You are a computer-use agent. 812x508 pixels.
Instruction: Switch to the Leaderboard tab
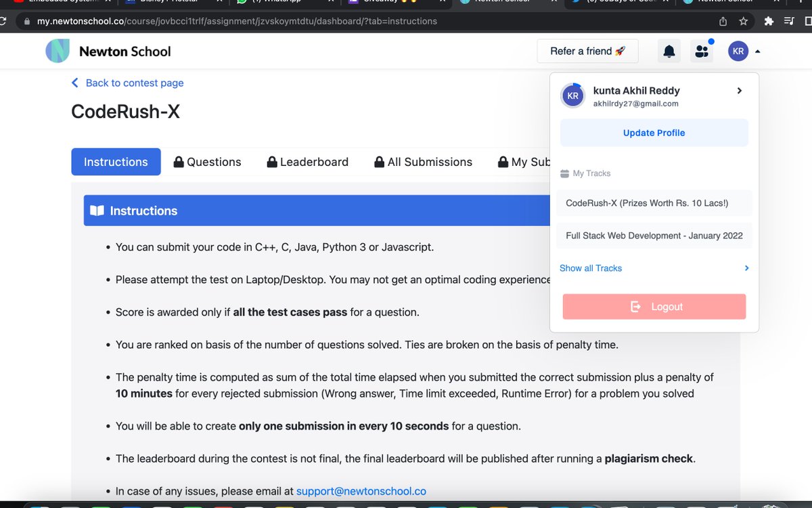[x=313, y=162]
